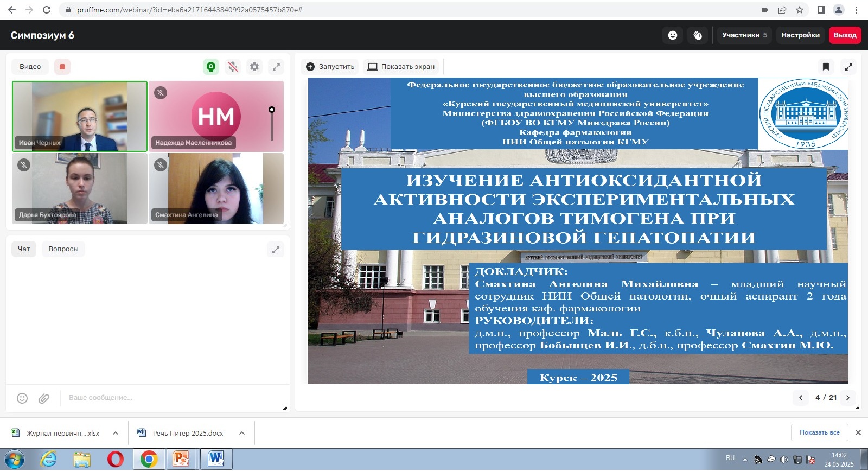
Task: Expand presentation panel to fullscreen
Action: (x=848, y=67)
